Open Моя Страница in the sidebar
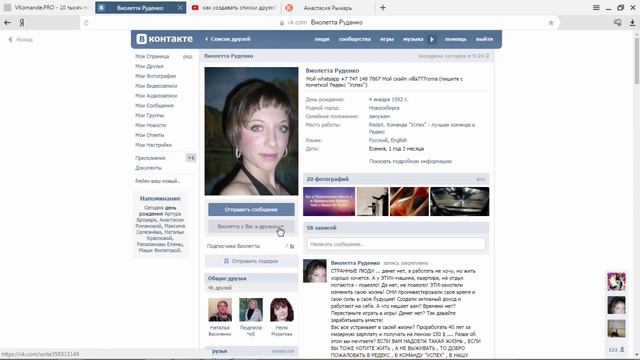The image size is (640, 360). pyautogui.click(x=152, y=56)
